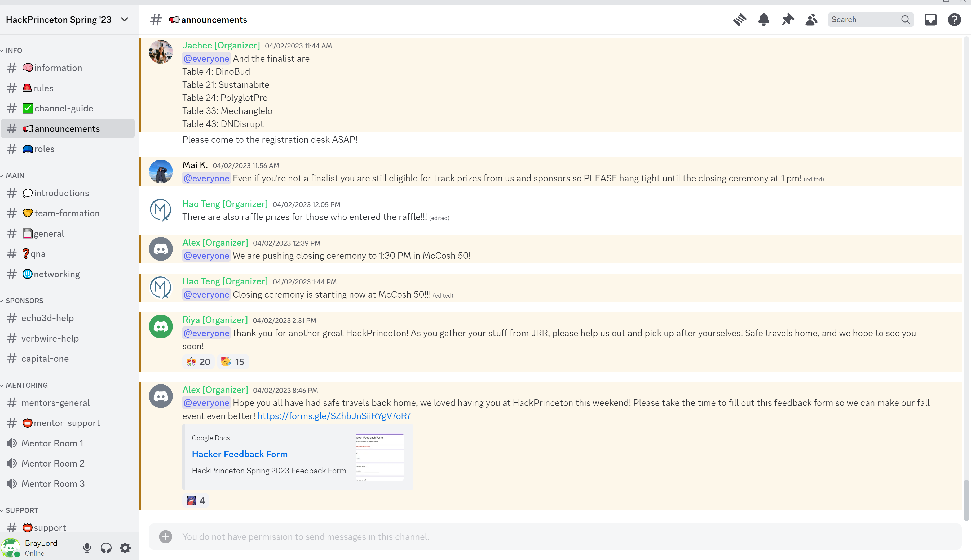This screenshot has width=971, height=560.
Task: Toggle microphone mute button
Action: click(87, 548)
